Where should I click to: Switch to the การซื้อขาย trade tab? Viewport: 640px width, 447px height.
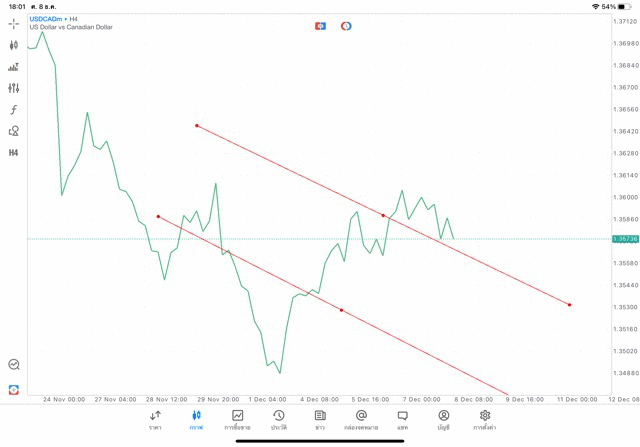point(237,420)
